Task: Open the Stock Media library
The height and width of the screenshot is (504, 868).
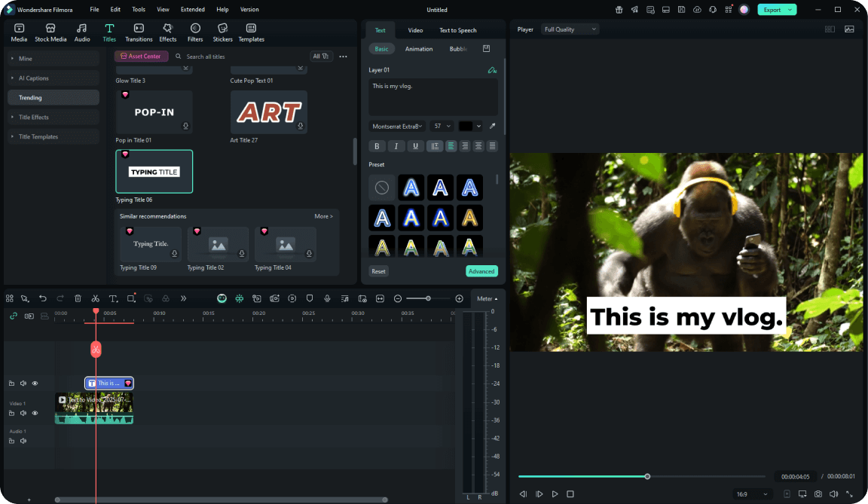Action: 50,32
